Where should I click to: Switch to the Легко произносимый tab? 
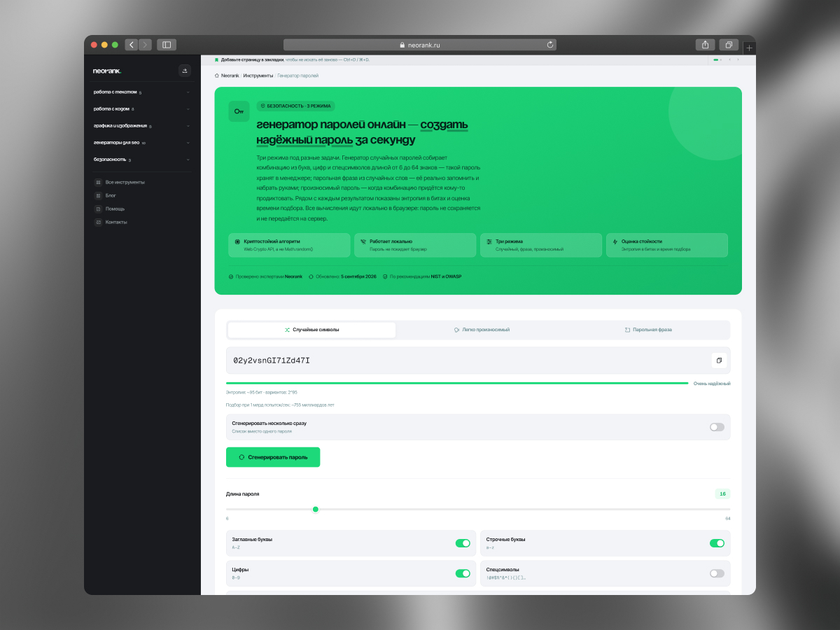click(x=482, y=330)
